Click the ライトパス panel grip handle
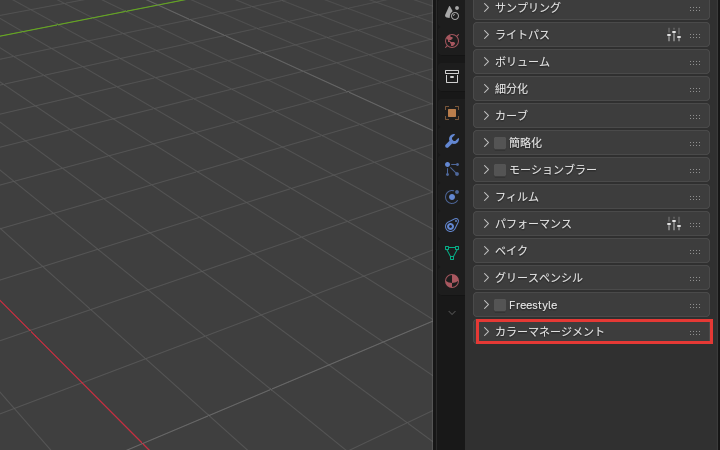Image resolution: width=720 pixels, height=450 pixels. tap(695, 36)
